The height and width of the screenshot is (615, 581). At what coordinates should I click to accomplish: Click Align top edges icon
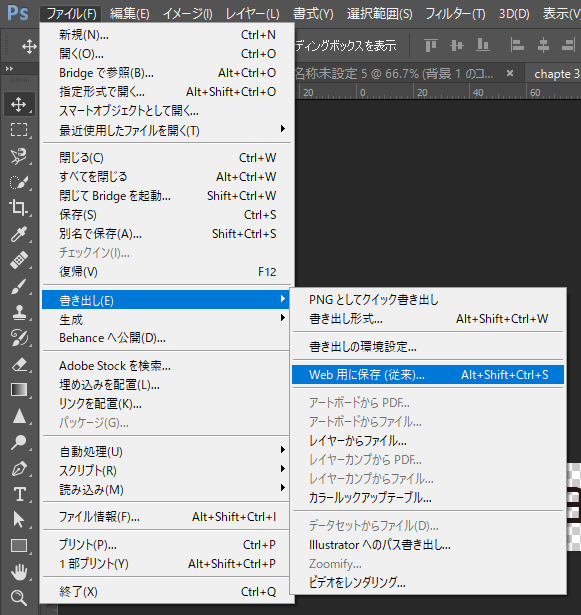(x=431, y=45)
